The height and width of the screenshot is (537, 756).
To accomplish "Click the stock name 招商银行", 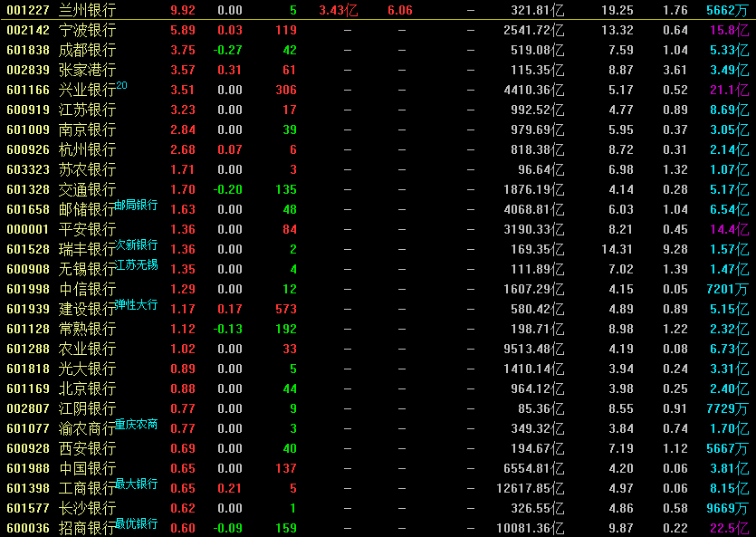I will click(x=87, y=528).
